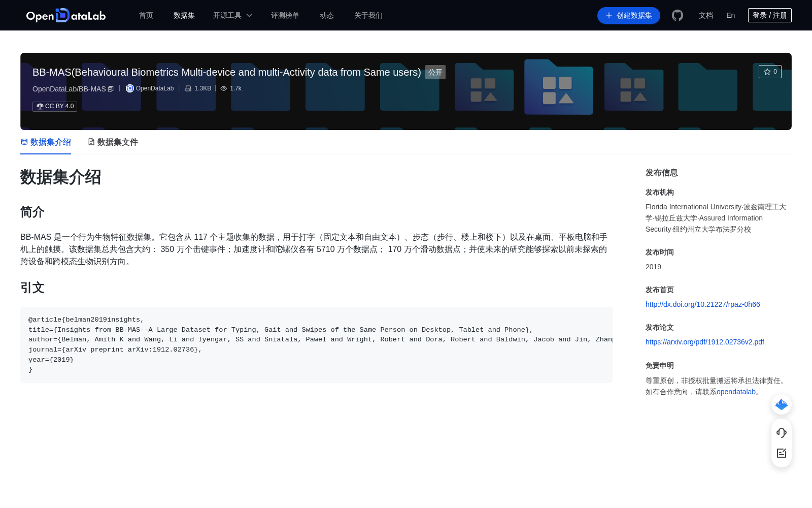Click the dataset size icon beside 1.3KB
This screenshot has width=812, height=508.
pyautogui.click(x=188, y=88)
